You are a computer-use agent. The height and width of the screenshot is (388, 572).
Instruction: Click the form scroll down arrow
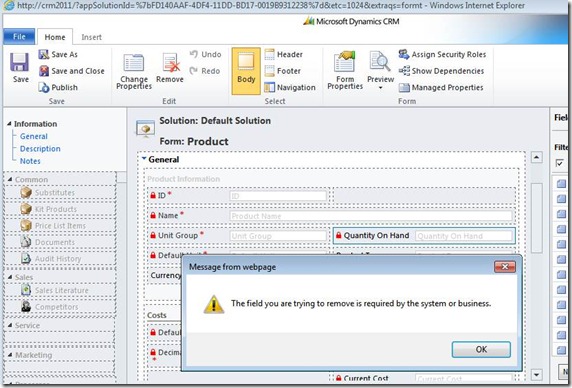pos(536,375)
